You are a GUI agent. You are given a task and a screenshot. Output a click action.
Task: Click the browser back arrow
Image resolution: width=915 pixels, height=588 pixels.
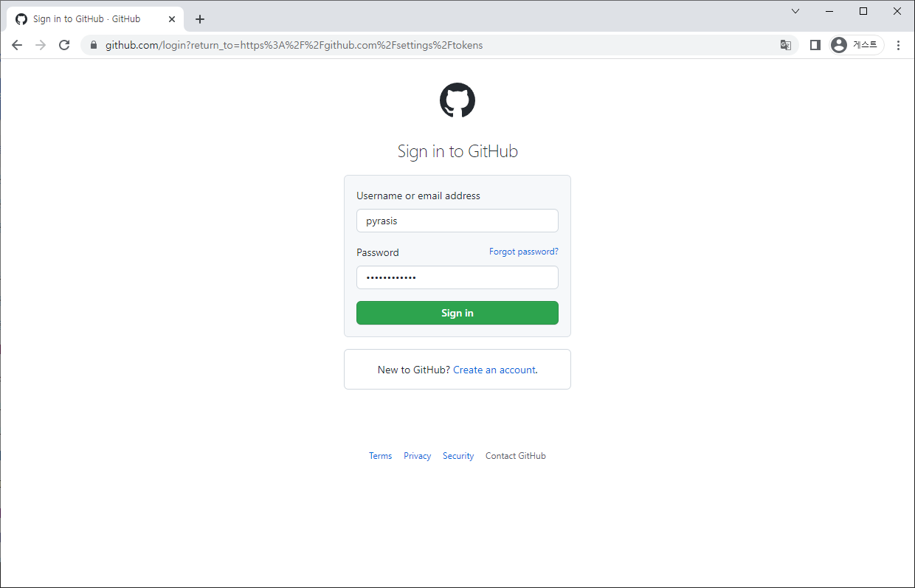click(x=17, y=45)
